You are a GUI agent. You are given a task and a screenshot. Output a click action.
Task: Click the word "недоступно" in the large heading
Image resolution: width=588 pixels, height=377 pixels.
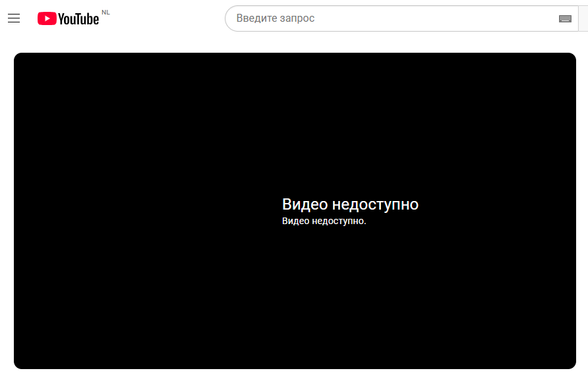[375, 204]
